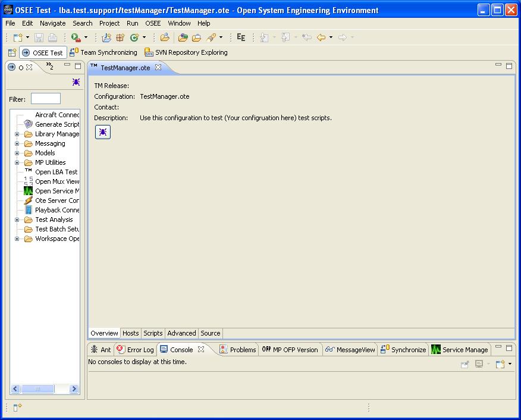Switch to Team Synchronizing perspective
This screenshot has width=521, height=420.
pyautogui.click(x=103, y=52)
